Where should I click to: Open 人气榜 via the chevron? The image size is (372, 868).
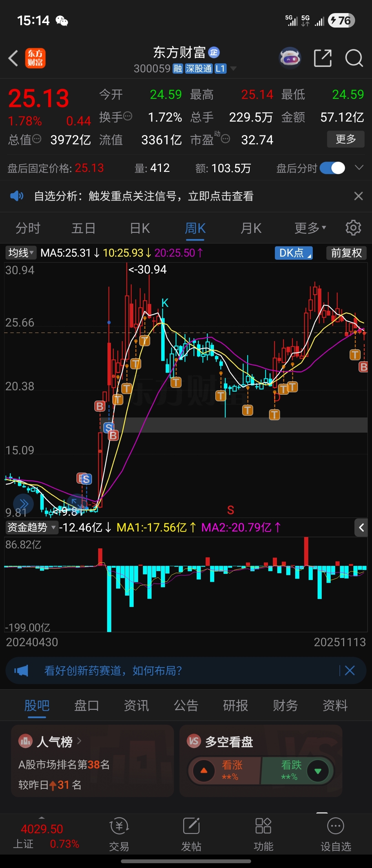pyautogui.click(x=79, y=741)
